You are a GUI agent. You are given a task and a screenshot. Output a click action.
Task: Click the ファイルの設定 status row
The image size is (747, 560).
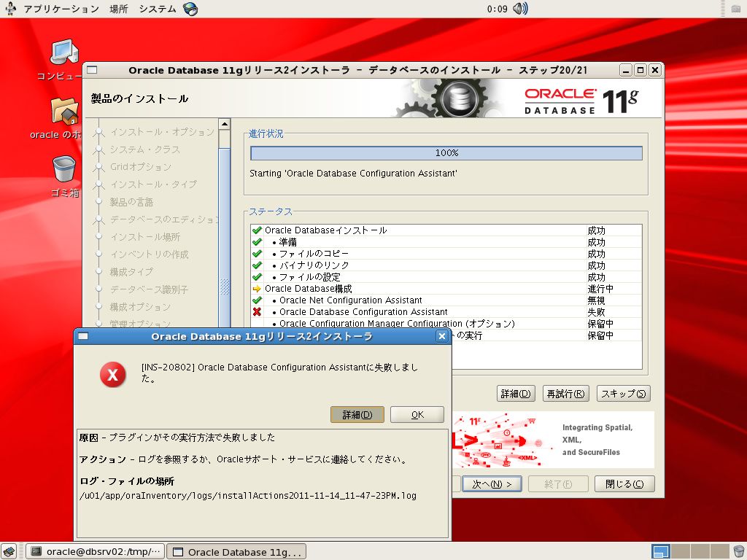(x=446, y=276)
